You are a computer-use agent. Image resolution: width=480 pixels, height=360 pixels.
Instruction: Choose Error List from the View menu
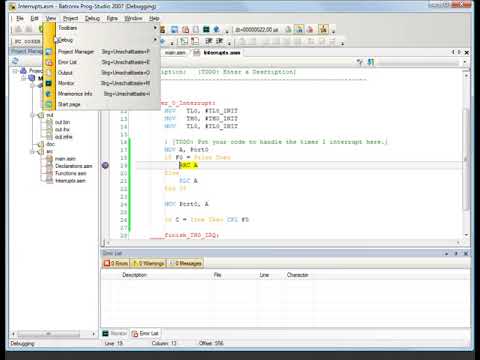click(100, 62)
